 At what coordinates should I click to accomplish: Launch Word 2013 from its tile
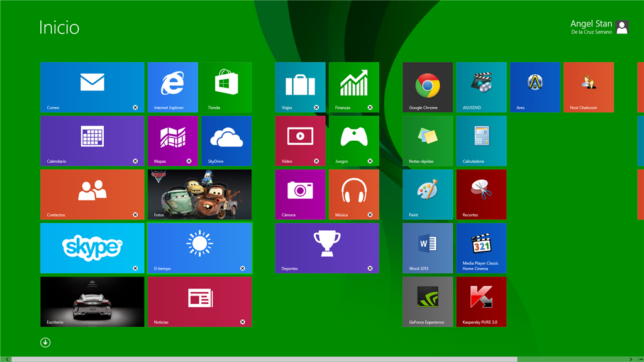click(x=428, y=248)
